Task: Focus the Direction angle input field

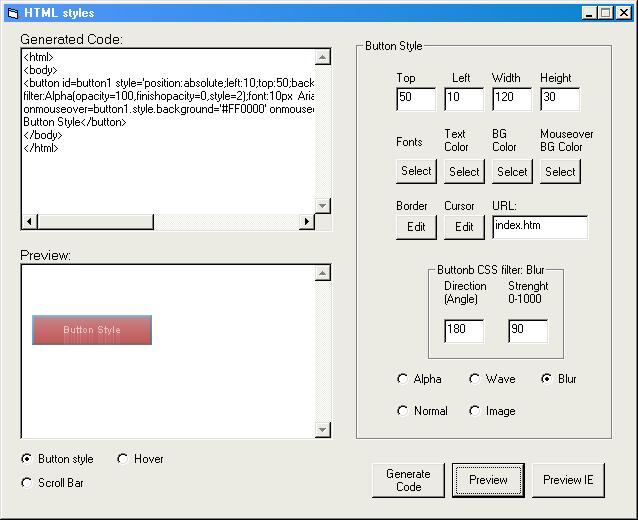Action: (464, 331)
